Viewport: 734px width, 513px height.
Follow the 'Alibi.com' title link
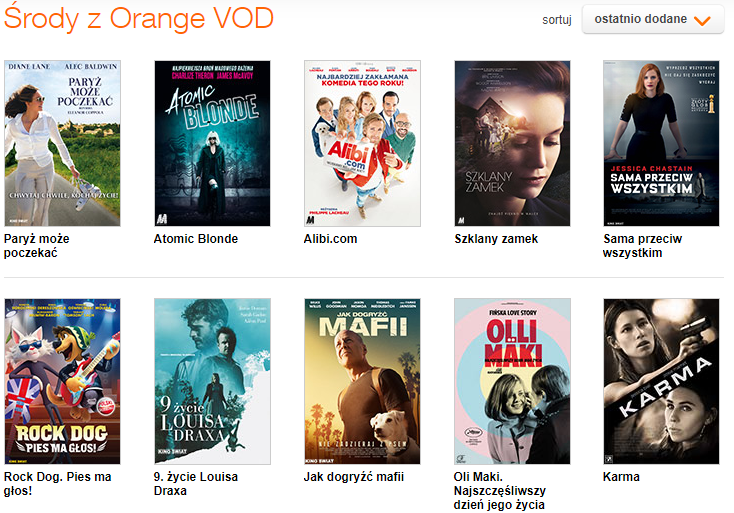330,239
